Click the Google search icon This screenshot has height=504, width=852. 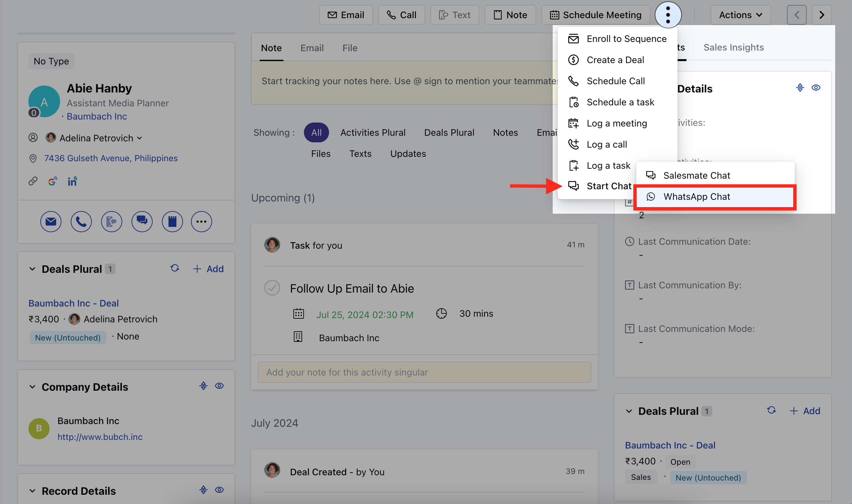tap(52, 181)
